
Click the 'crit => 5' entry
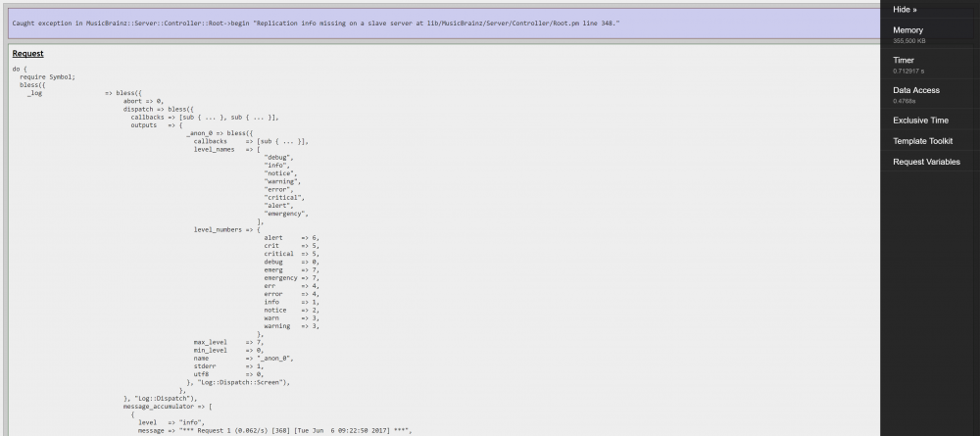291,246
